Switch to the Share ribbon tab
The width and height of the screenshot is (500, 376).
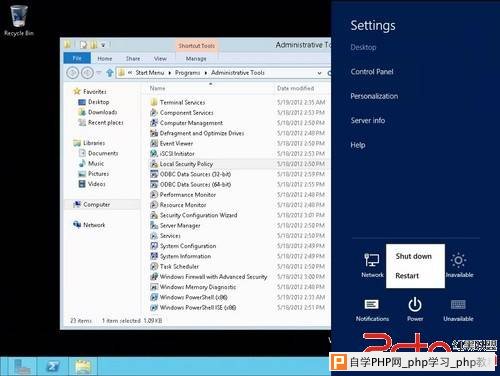[133, 58]
